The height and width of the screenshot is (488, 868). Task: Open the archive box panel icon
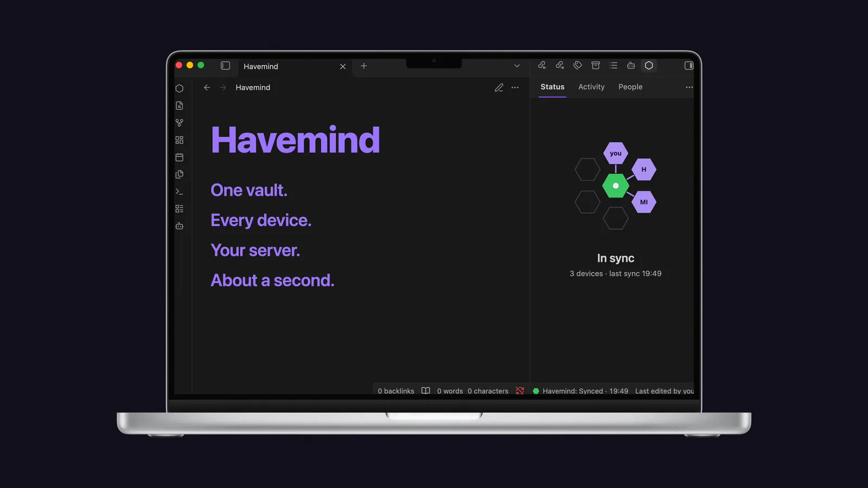coord(596,66)
